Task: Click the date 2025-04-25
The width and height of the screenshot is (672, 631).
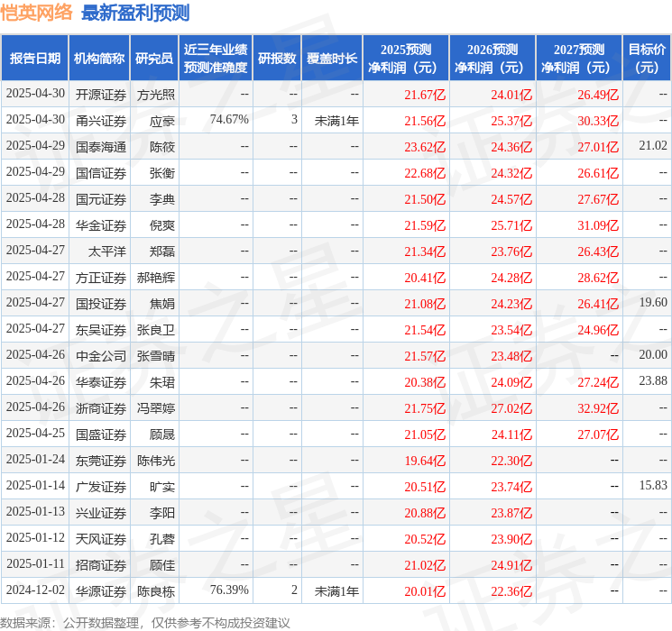Action: point(35,433)
